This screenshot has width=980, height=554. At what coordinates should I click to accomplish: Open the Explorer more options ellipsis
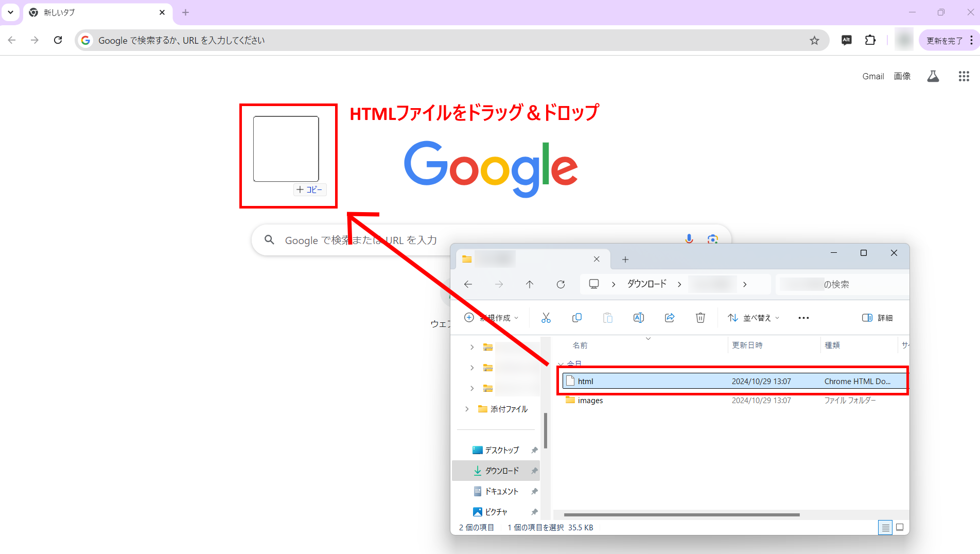803,318
